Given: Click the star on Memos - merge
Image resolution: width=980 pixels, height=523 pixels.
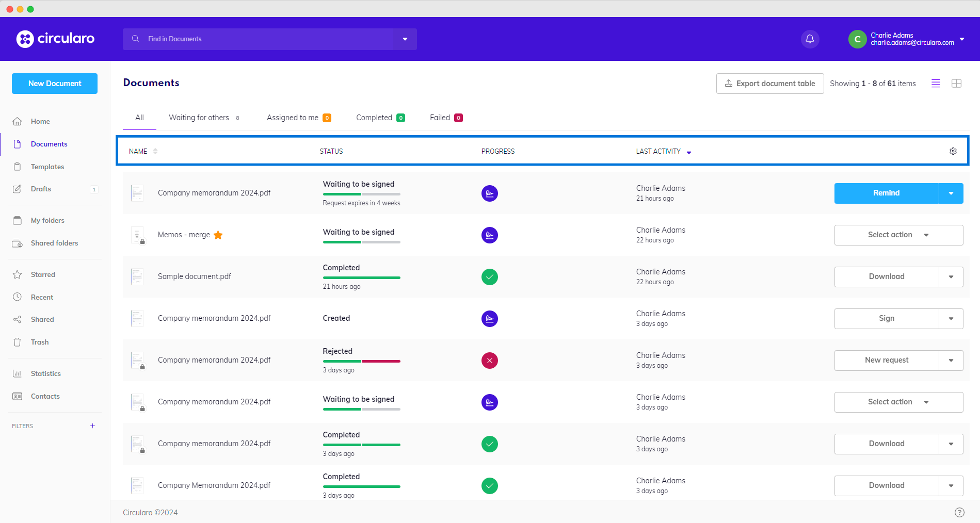Looking at the screenshot, I should coord(218,235).
